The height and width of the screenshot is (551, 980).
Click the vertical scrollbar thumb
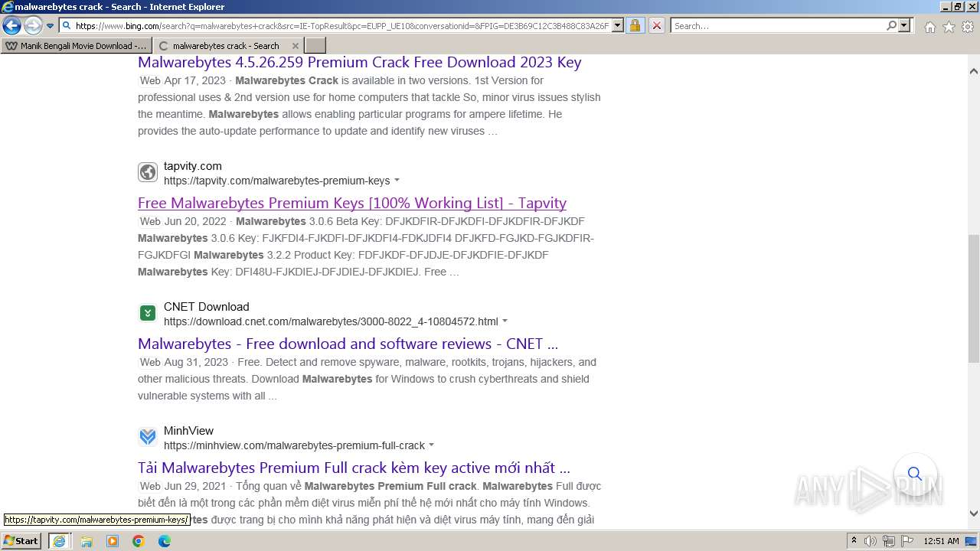(974, 298)
